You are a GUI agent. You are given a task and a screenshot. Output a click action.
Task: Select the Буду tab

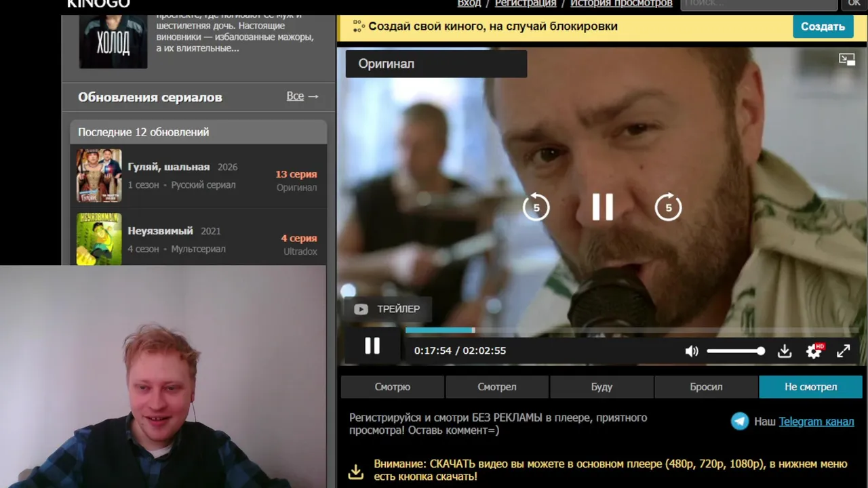pyautogui.click(x=601, y=387)
